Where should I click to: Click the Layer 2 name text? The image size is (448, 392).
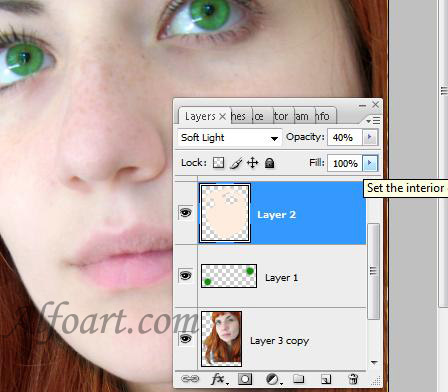click(x=276, y=215)
